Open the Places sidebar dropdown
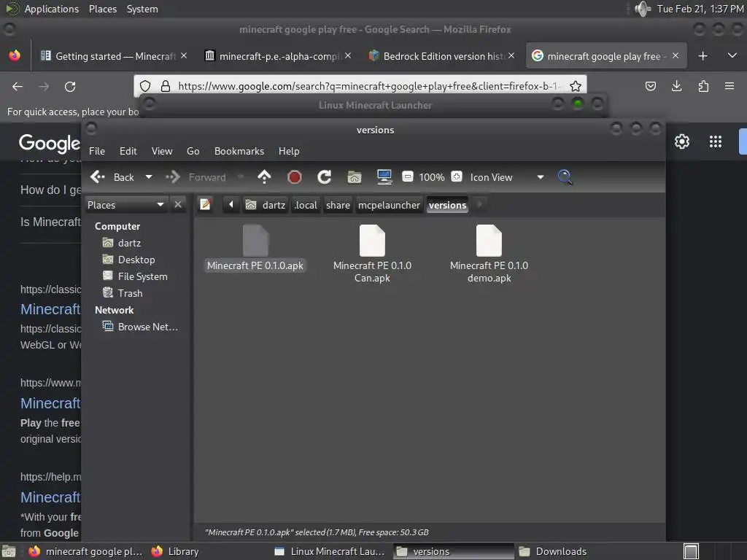 (x=125, y=205)
